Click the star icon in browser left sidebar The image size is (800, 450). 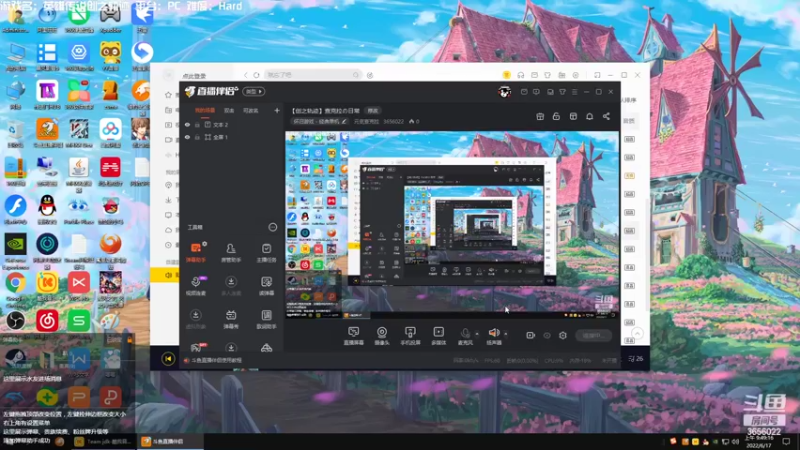point(168,95)
